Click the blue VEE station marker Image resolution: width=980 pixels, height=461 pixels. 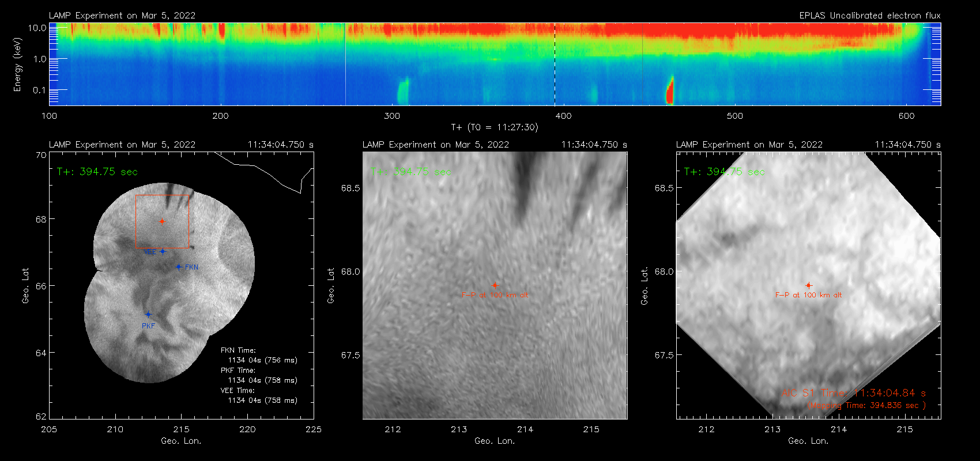click(x=163, y=251)
